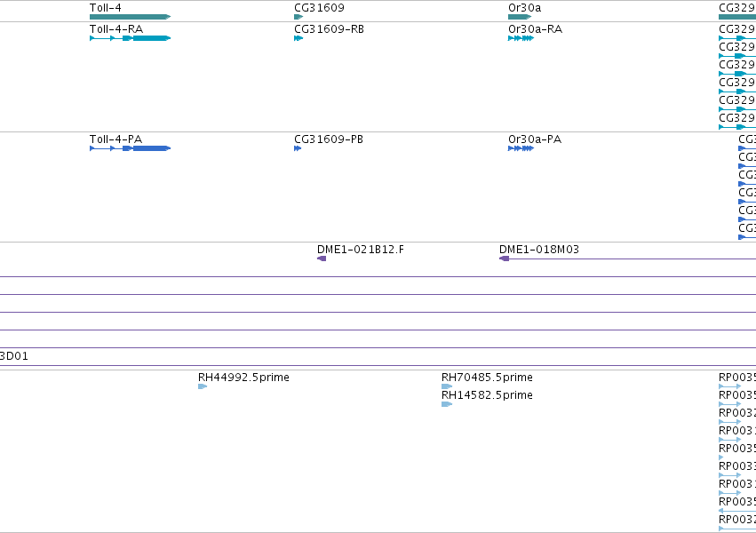Select the Toll-4-PA protein glyph
The width and height of the screenshot is (756, 533).
(131, 148)
